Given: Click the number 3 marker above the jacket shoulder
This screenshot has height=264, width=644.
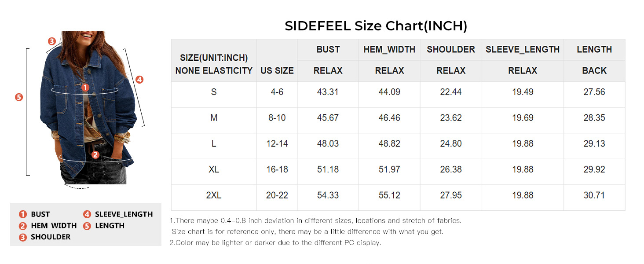Looking at the screenshot, I should [52, 42].
